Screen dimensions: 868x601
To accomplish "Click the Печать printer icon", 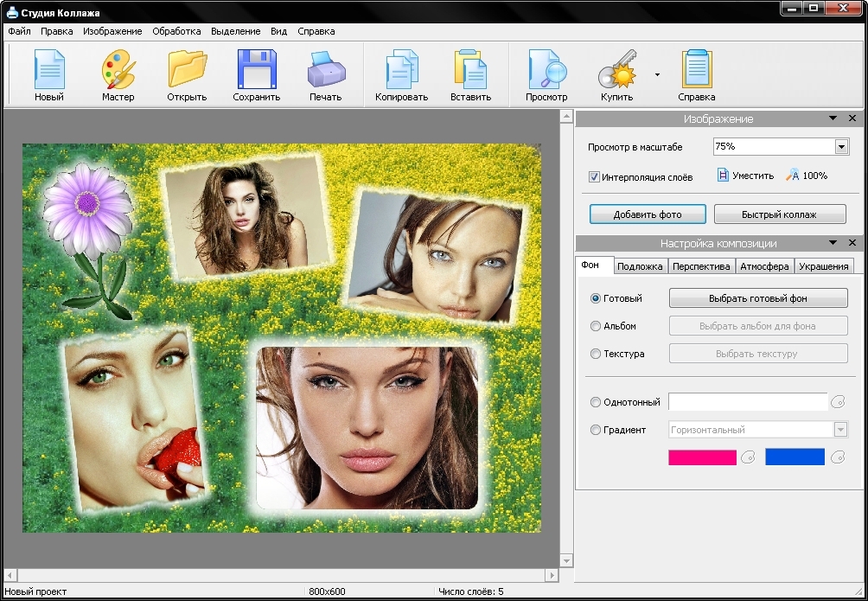I will tap(326, 70).
